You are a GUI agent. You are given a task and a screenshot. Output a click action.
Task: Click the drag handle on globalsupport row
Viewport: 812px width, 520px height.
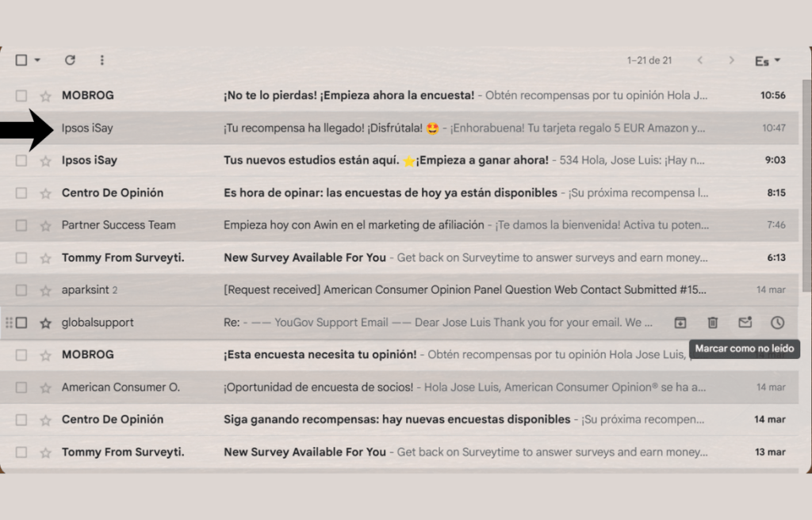(9, 323)
